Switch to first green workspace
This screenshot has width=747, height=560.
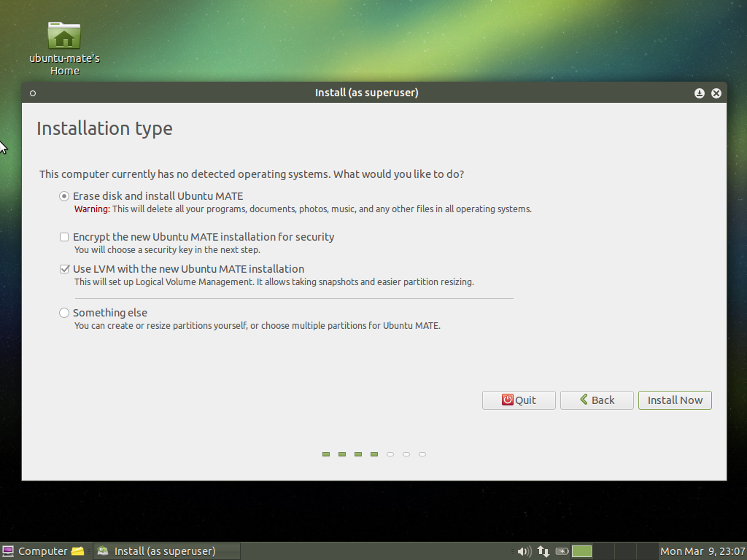pyautogui.click(x=581, y=551)
